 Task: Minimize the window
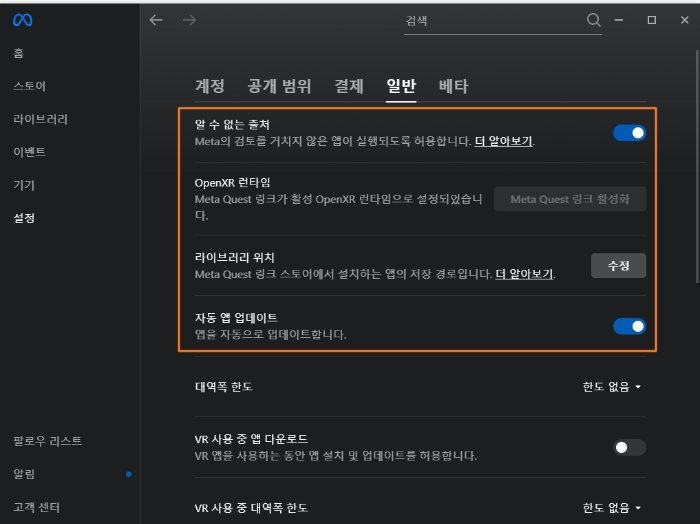[x=619, y=20]
